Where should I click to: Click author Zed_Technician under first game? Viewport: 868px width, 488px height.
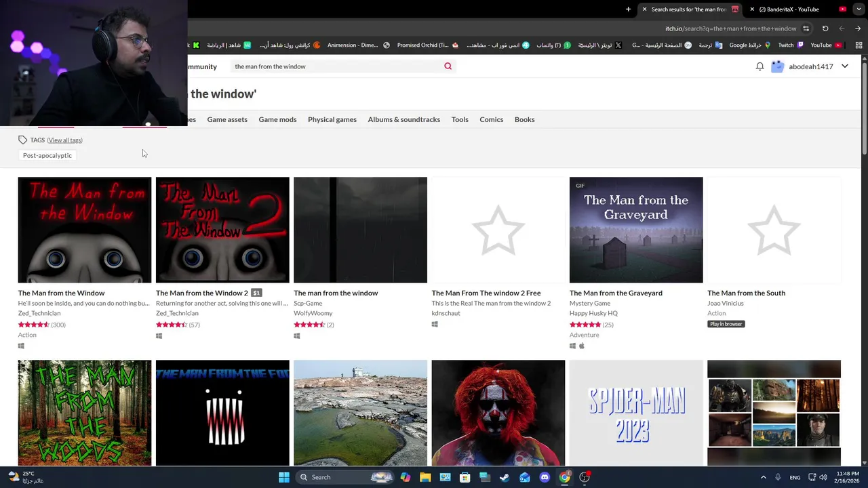coord(39,313)
